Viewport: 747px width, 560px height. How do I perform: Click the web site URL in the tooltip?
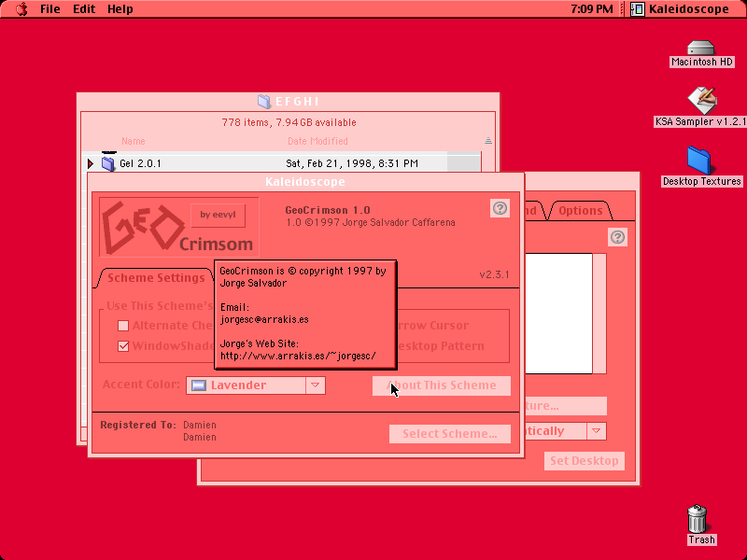click(x=298, y=356)
